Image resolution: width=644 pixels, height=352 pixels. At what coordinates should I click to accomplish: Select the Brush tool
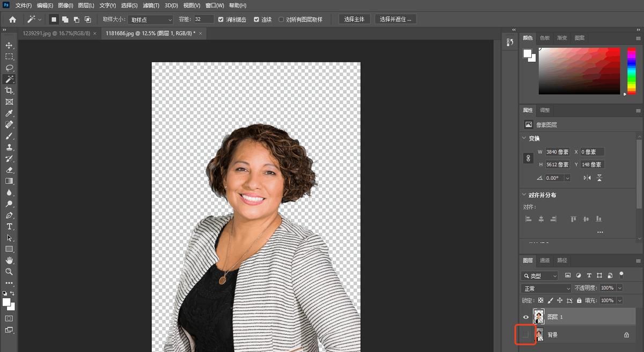9,136
